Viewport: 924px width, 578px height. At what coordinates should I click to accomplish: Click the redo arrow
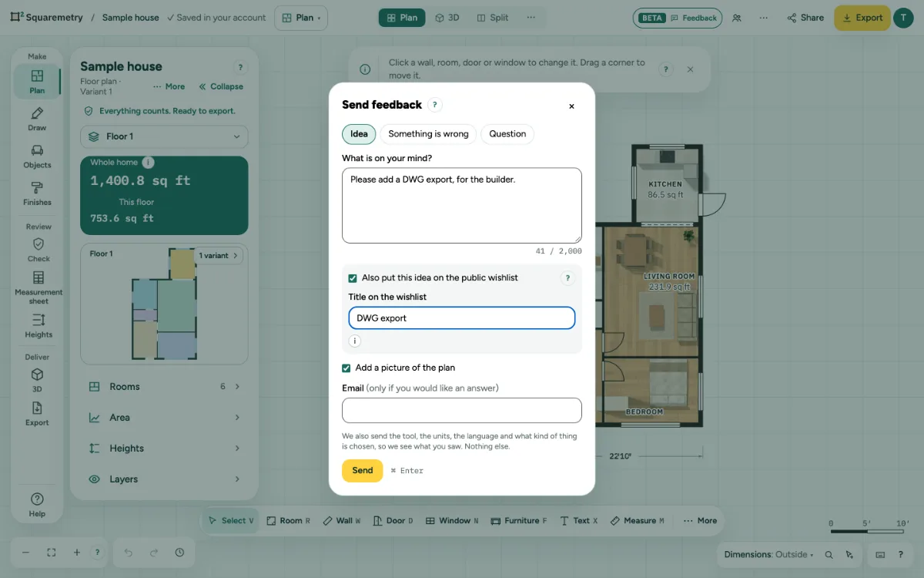154,553
